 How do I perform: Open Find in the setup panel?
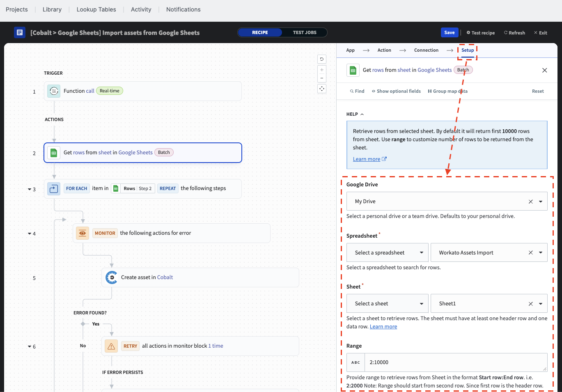coord(357,91)
